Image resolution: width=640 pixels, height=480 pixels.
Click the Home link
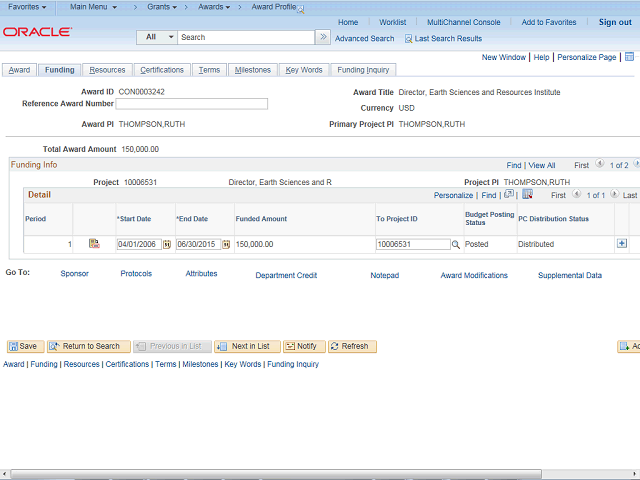[348, 22]
